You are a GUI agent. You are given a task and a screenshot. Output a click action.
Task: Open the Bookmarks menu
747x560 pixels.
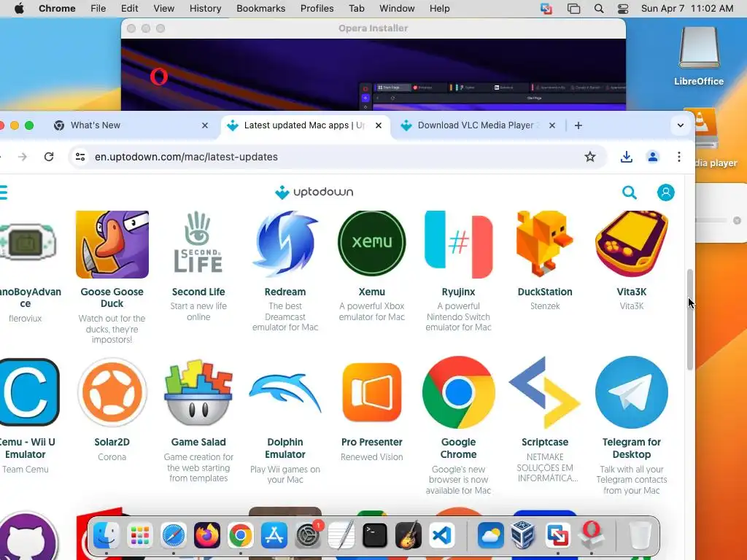[x=260, y=9]
